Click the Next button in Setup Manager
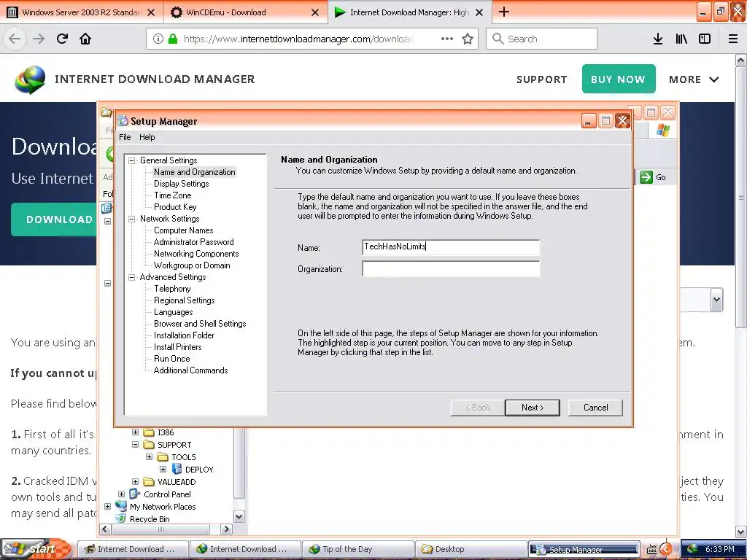747x560 pixels. (x=533, y=408)
